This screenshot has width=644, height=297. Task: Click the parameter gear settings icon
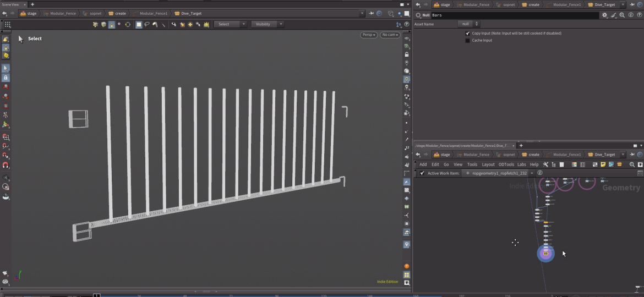click(x=605, y=15)
